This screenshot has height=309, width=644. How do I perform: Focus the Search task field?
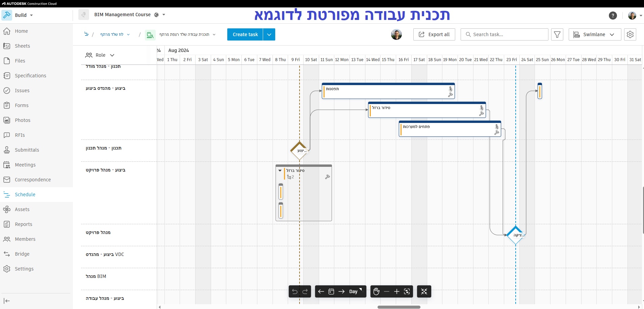pos(505,34)
